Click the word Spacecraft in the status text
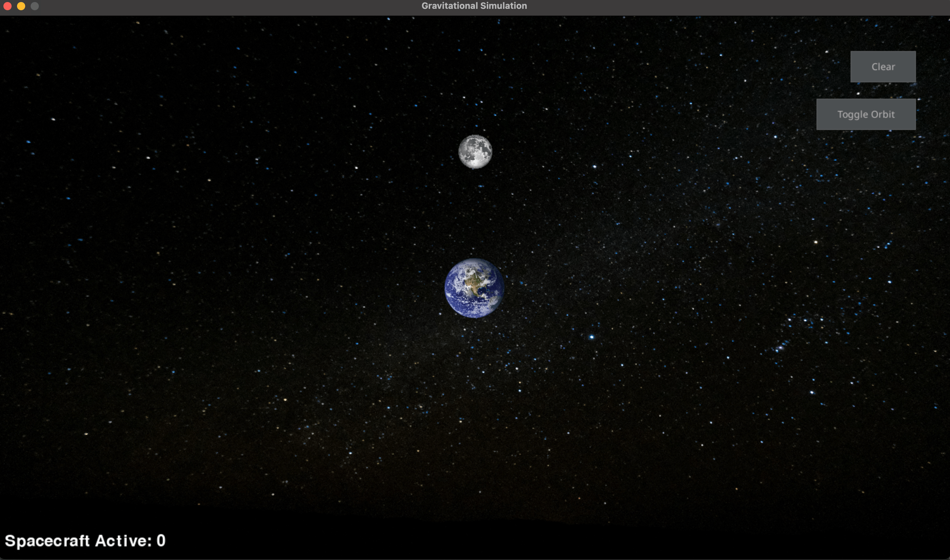Screen dimensions: 950x560 [47, 540]
